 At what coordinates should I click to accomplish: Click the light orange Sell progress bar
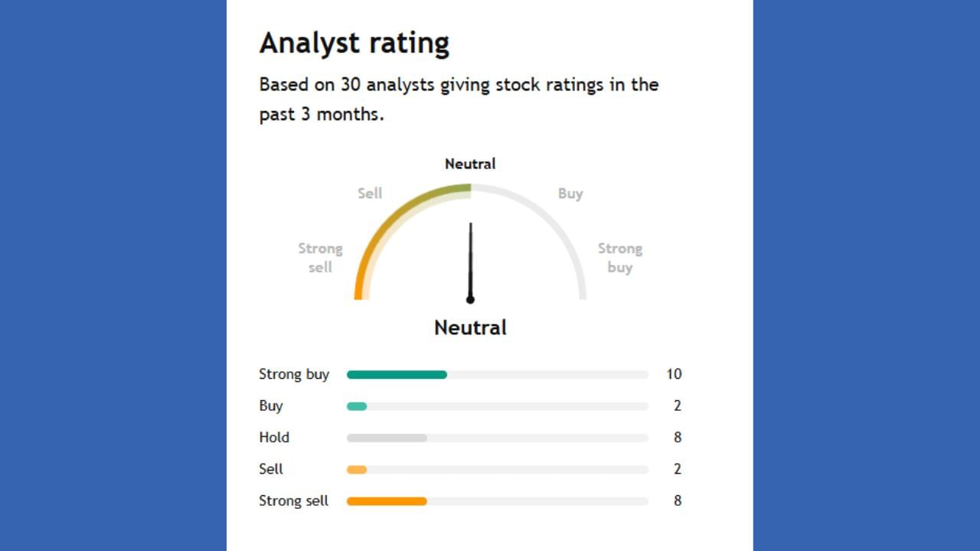(357, 470)
